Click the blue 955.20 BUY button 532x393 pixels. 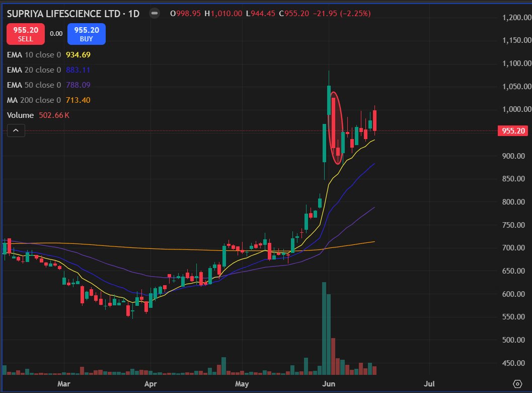coord(87,34)
